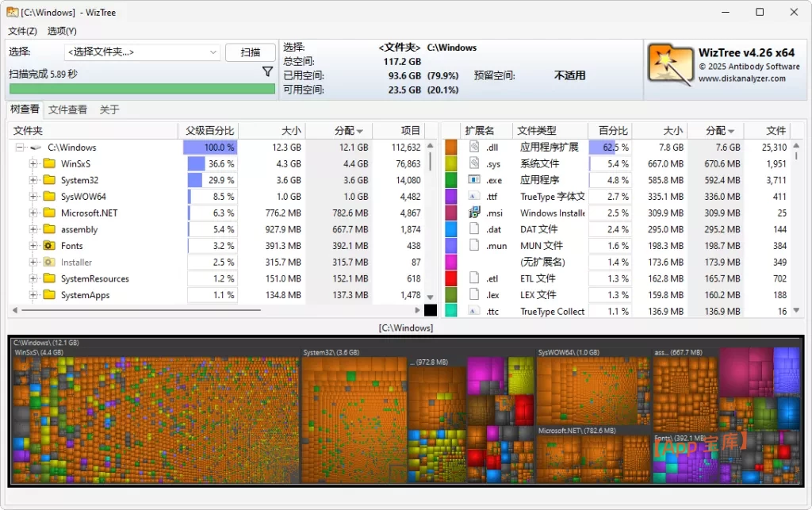Click the 扫描 button
Viewport: 812px width, 510px height.
[x=250, y=52]
